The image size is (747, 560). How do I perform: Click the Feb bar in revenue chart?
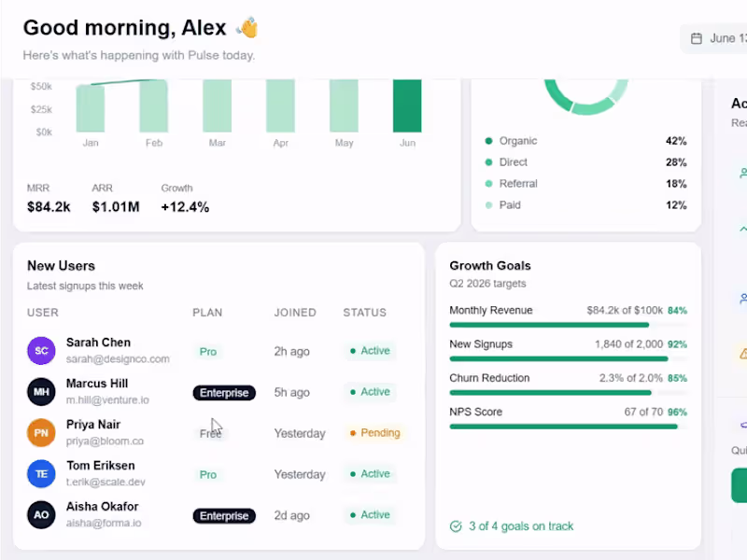coord(153,105)
